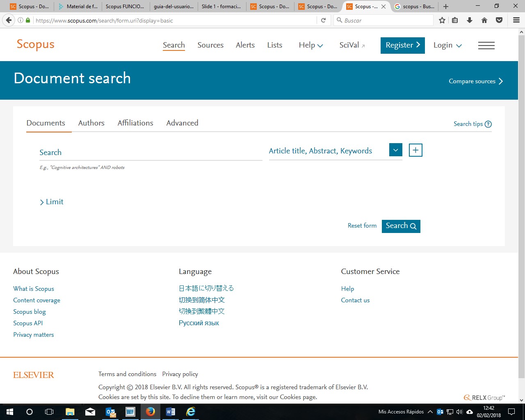This screenshot has height=420, width=525.
Task: Switch to Firefox in the taskbar
Action: click(x=151, y=412)
